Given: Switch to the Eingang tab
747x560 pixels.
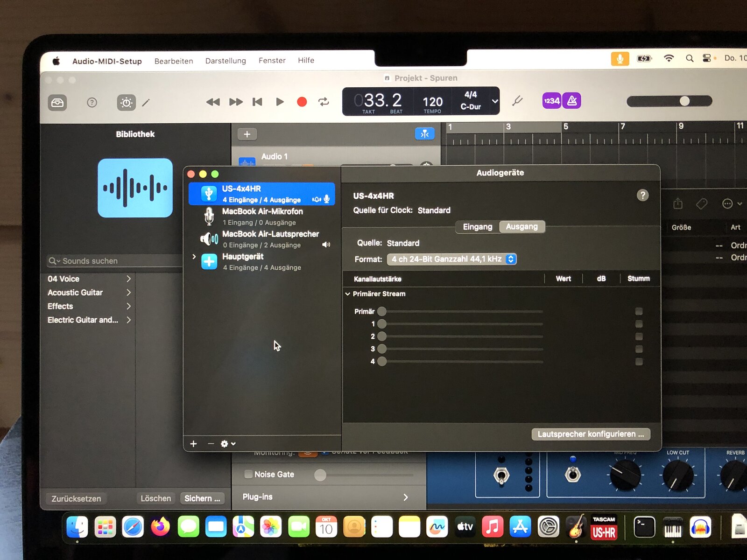Looking at the screenshot, I should [x=478, y=227].
